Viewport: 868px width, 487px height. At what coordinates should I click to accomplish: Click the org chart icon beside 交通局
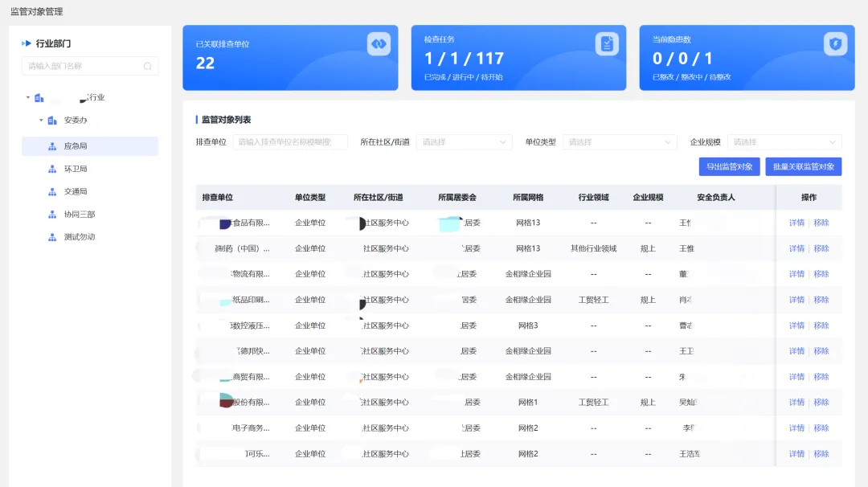pos(52,191)
